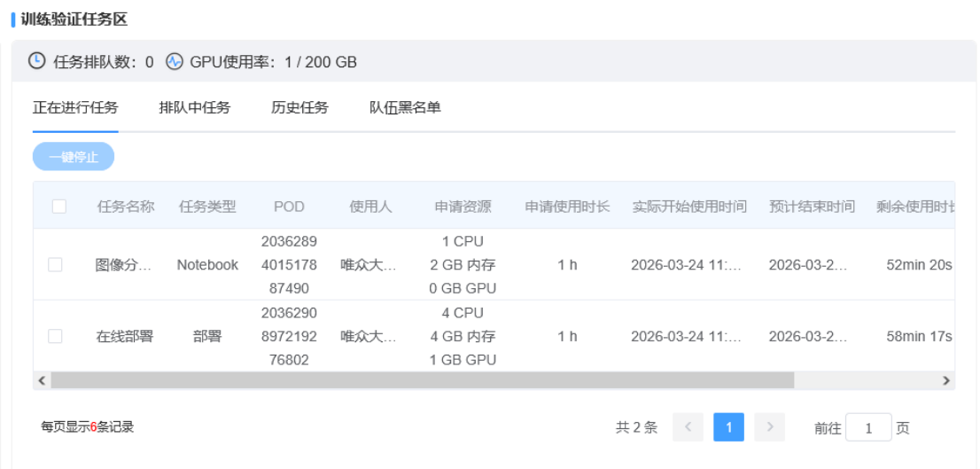
Task: Focus the 前往 page number input
Action: click(868, 427)
